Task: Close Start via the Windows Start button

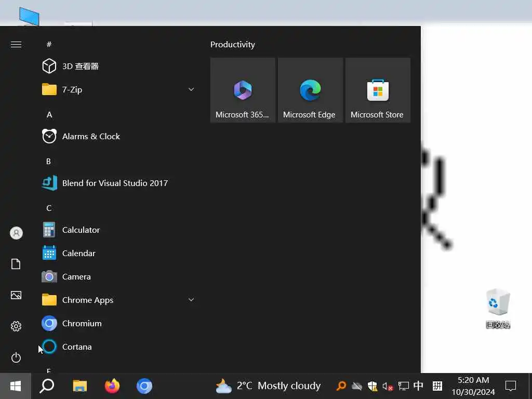Action: point(16,386)
